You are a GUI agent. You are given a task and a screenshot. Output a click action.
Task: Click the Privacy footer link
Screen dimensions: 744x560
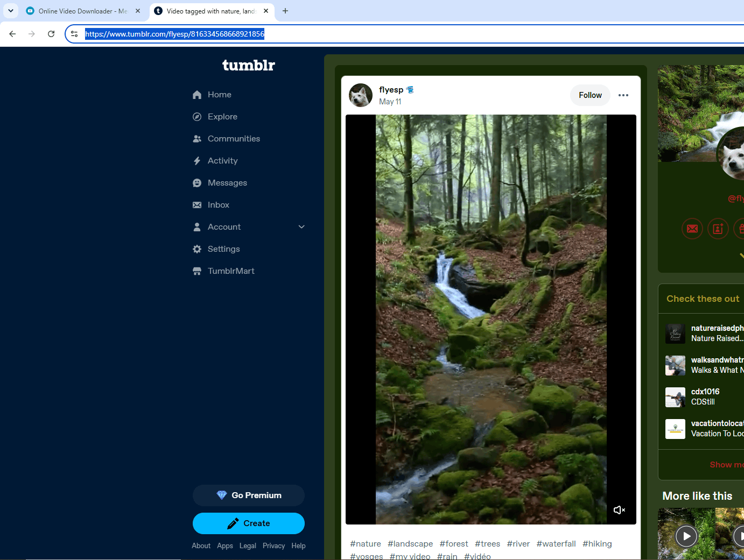(x=273, y=545)
